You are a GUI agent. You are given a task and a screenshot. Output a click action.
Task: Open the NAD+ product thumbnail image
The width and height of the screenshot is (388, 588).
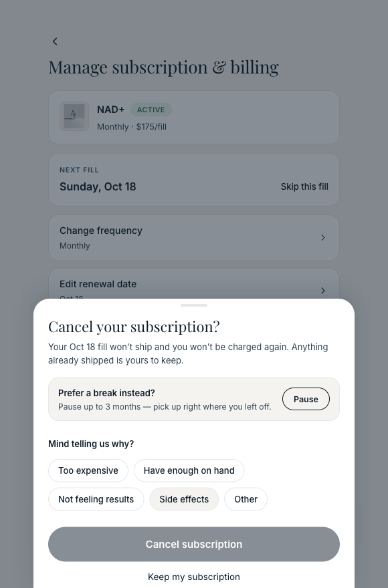(74, 116)
